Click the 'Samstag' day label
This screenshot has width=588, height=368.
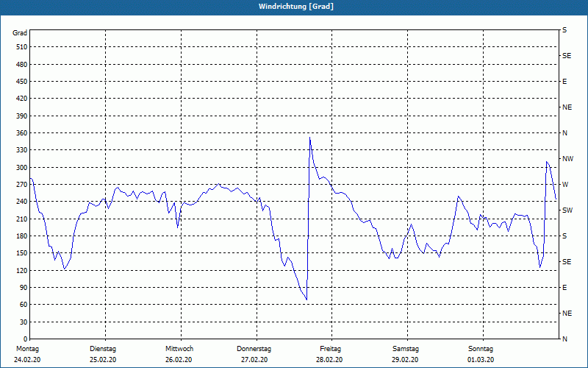pyautogui.click(x=406, y=349)
